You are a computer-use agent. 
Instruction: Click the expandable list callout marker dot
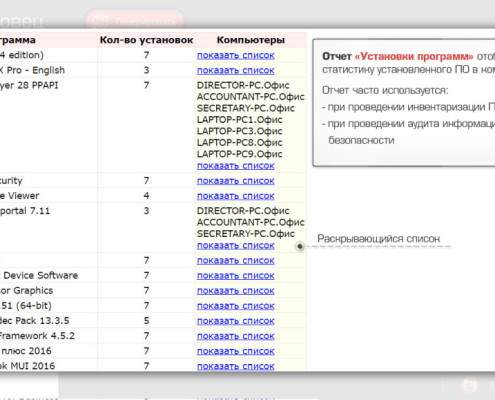point(300,246)
